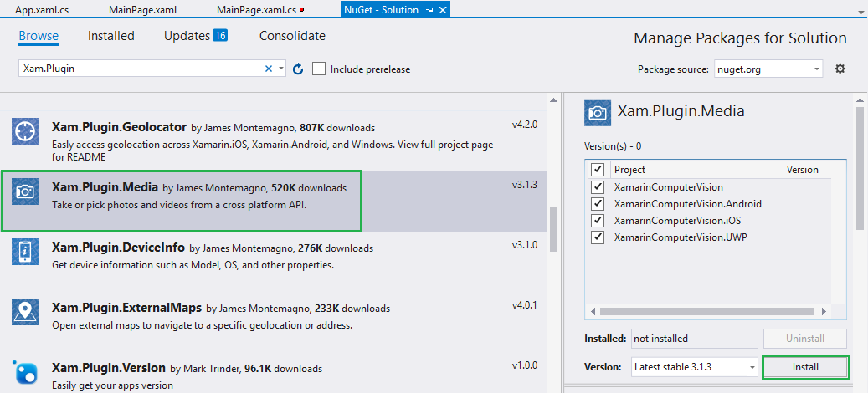This screenshot has width=868, height=393.
Task: Click the v1.0.0 version label
Action: [x=525, y=365]
